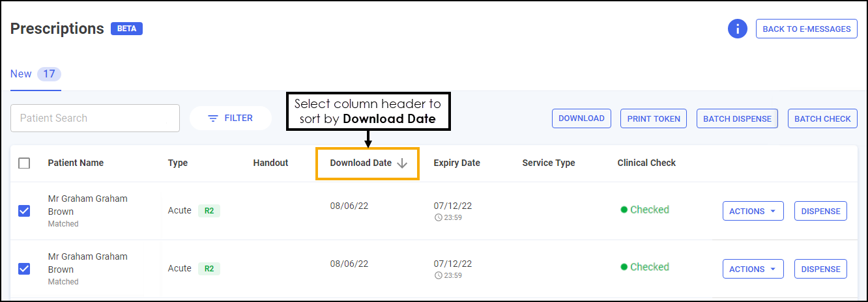Image resolution: width=868 pixels, height=302 pixels.
Task: Toggle the select-all checkbox in table header
Action: pos(24,163)
